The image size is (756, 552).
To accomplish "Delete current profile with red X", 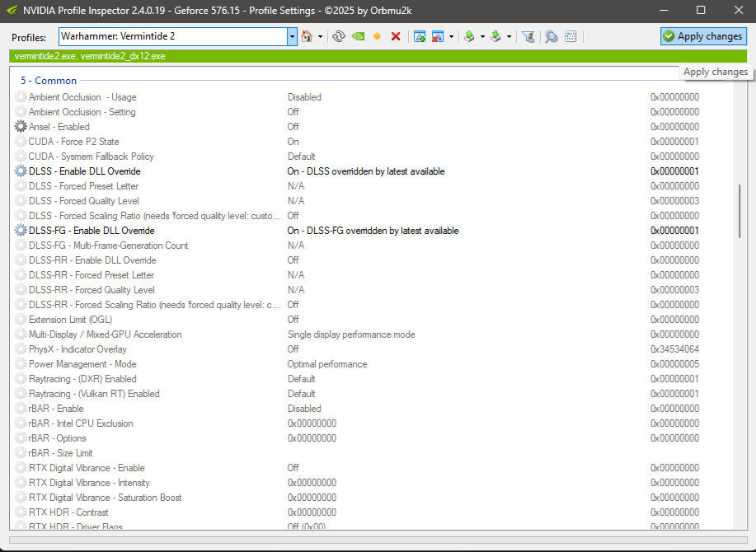I will click(x=396, y=36).
